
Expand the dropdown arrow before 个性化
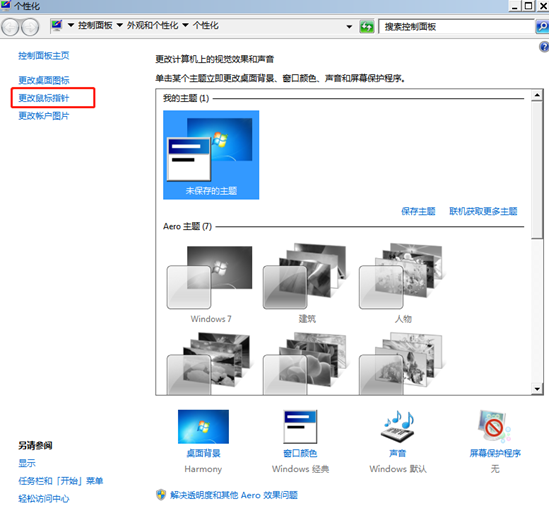pyautogui.click(x=186, y=25)
